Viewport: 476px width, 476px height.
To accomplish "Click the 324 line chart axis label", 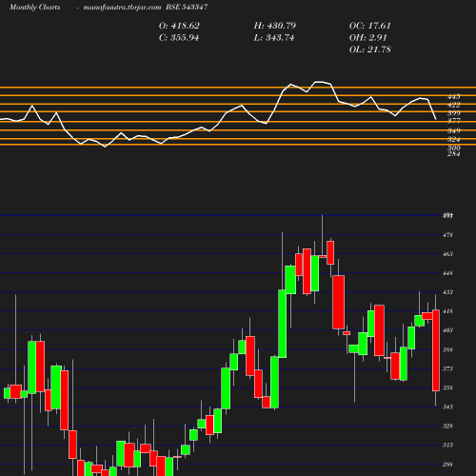I will (453, 139).
